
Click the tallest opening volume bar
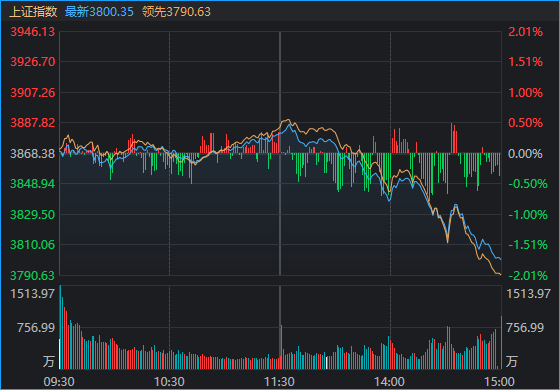[x=60, y=327]
